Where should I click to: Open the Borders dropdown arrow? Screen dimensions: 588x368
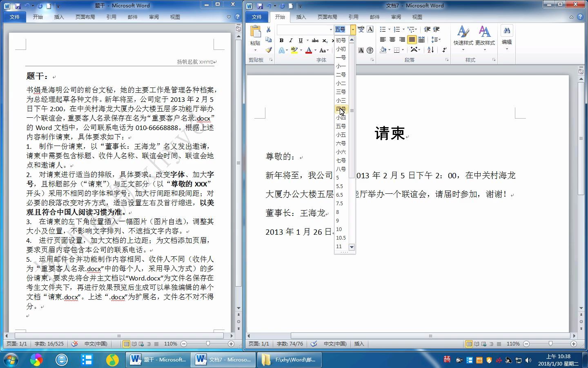point(403,50)
